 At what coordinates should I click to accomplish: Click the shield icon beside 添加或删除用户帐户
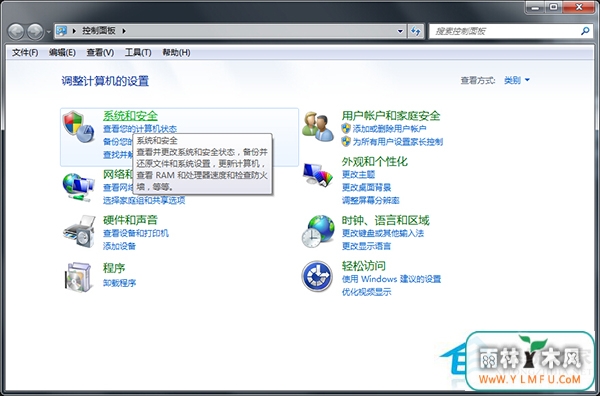tap(346, 129)
